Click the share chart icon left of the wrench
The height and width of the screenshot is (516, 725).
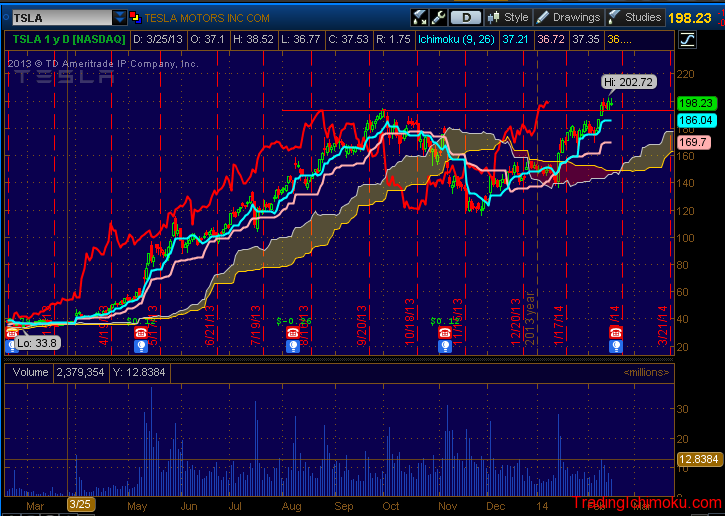point(420,18)
